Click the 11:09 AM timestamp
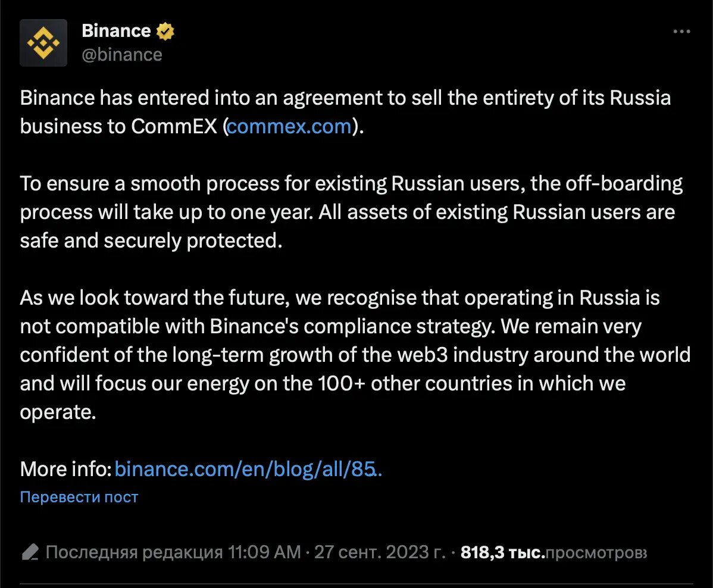The image size is (713, 588). pyautogui.click(x=264, y=552)
